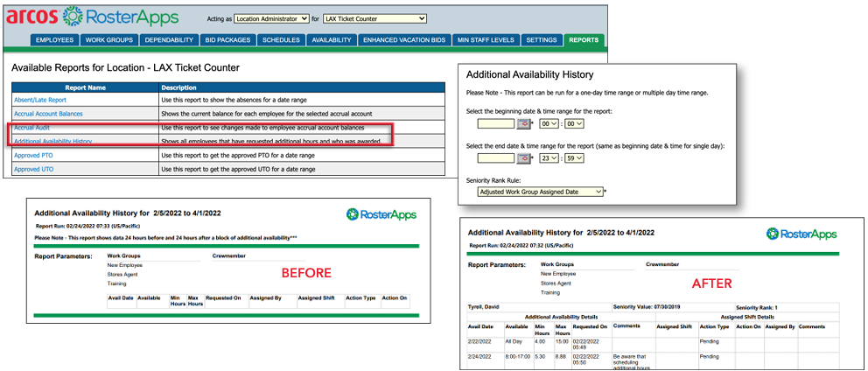Open end hour 23 dropdown
This screenshot has height=371, width=868.
549,159
